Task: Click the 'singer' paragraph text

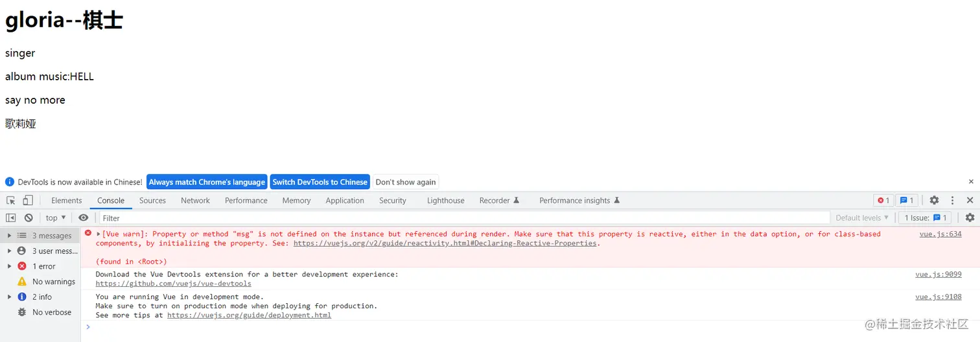Action: [x=20, y=53]
